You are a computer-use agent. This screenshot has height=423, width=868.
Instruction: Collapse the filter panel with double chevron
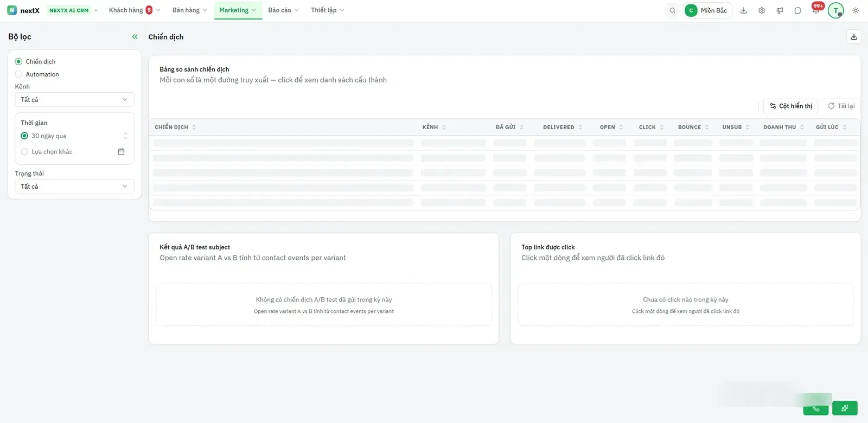pos(135,37)
